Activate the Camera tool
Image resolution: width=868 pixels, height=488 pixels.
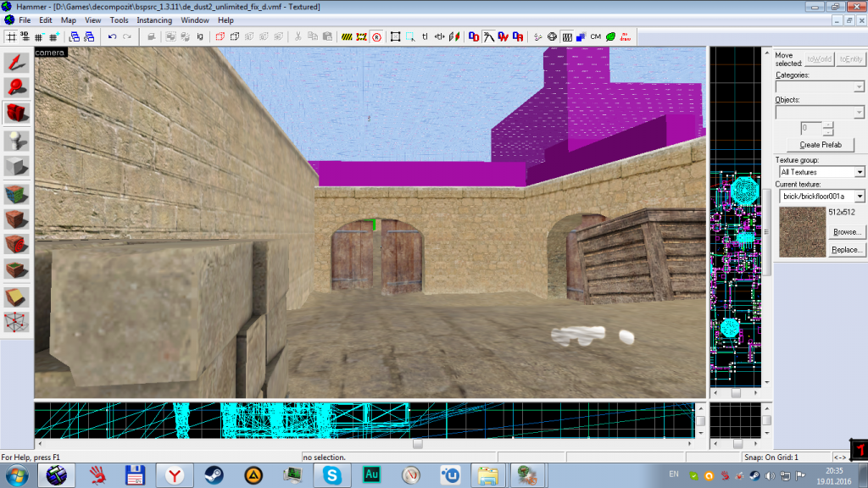(x=17, y=113)
